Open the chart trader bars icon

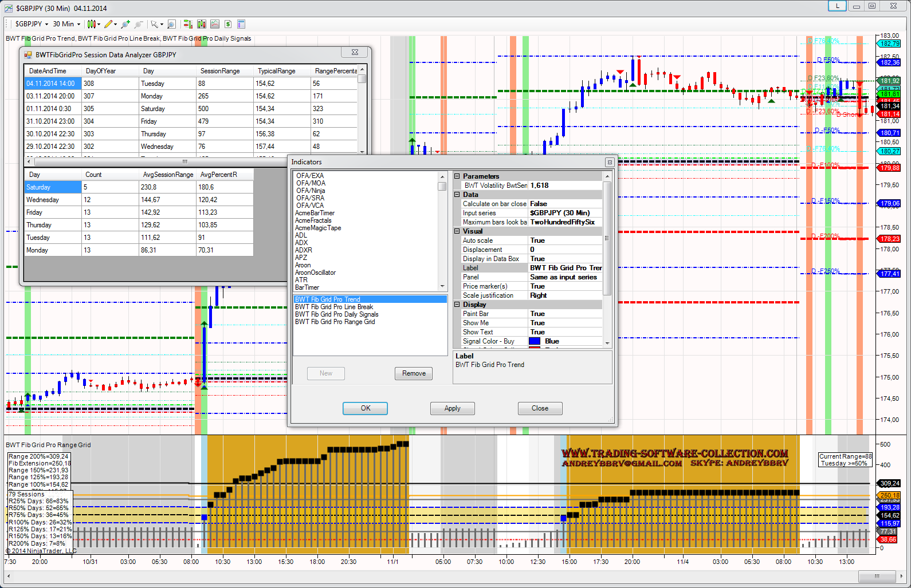(187, 24)
